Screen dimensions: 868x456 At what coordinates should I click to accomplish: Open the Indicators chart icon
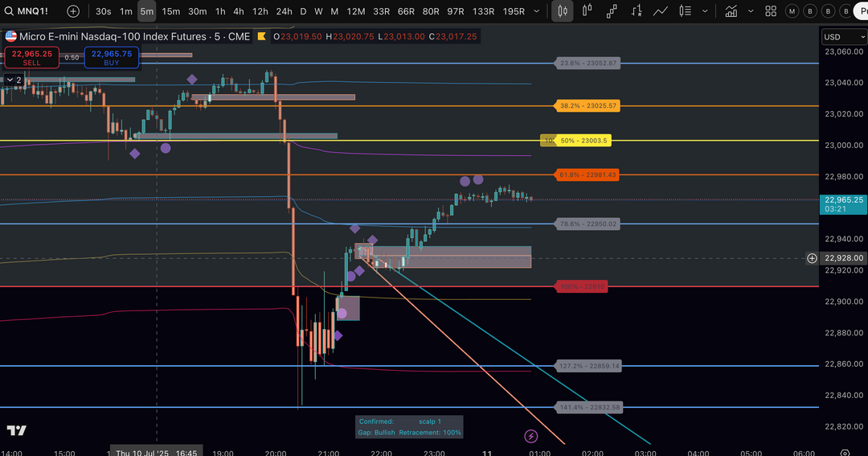pyautogui.click(x=731, y=11)
